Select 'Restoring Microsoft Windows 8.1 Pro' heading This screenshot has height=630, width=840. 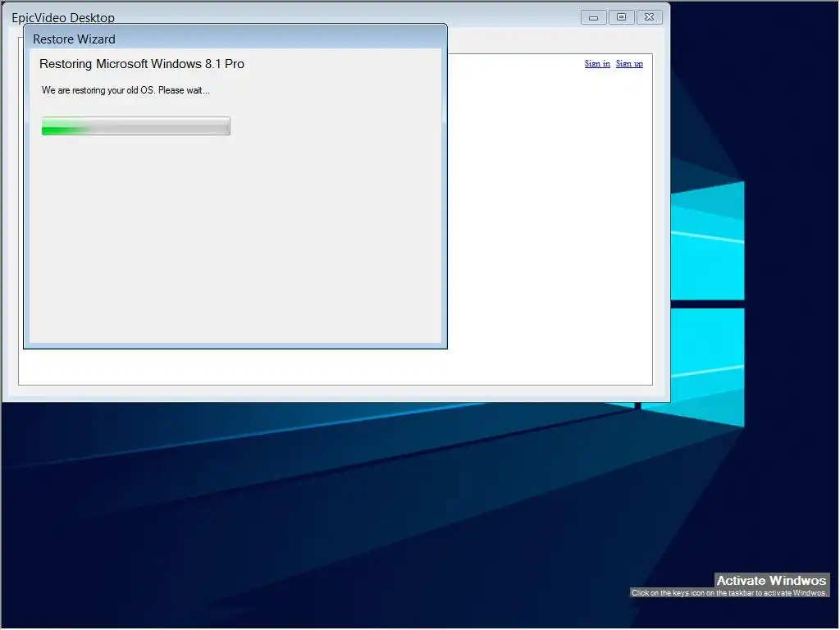(142, 64)
